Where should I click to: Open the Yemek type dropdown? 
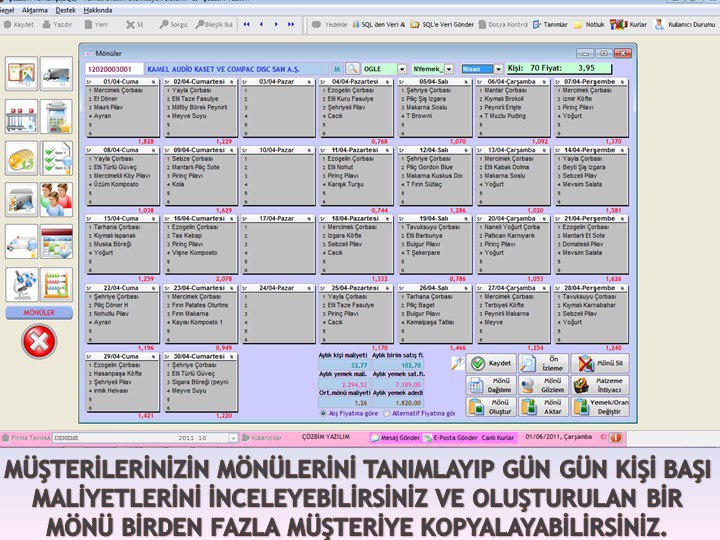tap(457, 68)
